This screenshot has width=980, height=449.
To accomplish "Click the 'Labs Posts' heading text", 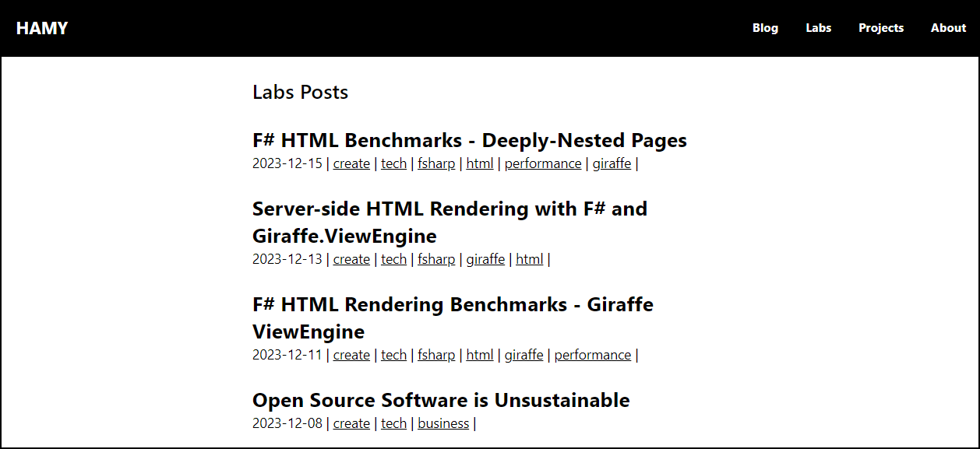I will [300, 92].
